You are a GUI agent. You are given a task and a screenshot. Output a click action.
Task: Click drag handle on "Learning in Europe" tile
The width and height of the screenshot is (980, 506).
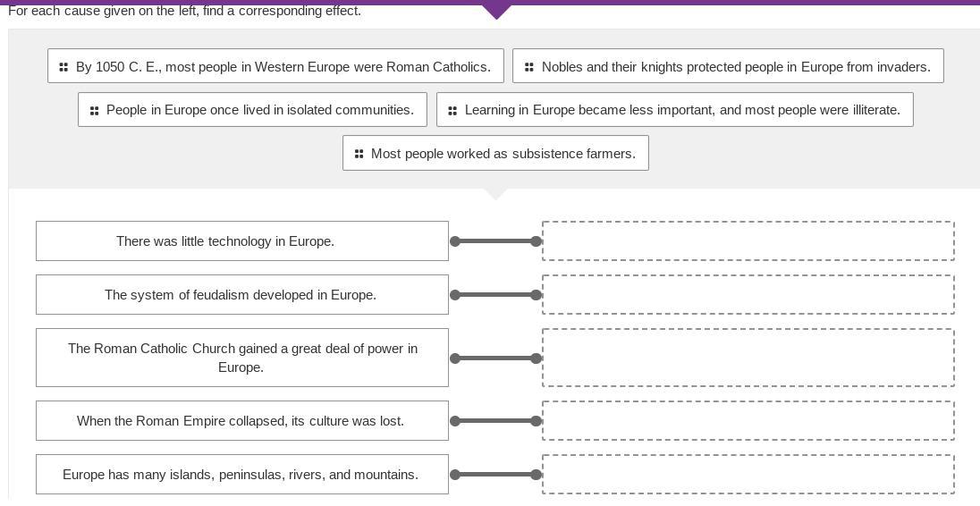pos(452,111)
